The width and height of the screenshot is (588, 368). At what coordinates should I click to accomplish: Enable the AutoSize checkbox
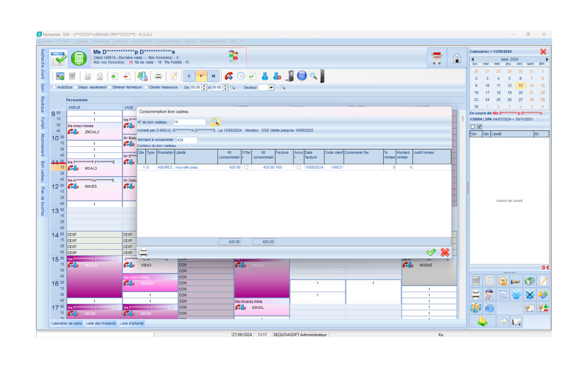pos(54,88)
